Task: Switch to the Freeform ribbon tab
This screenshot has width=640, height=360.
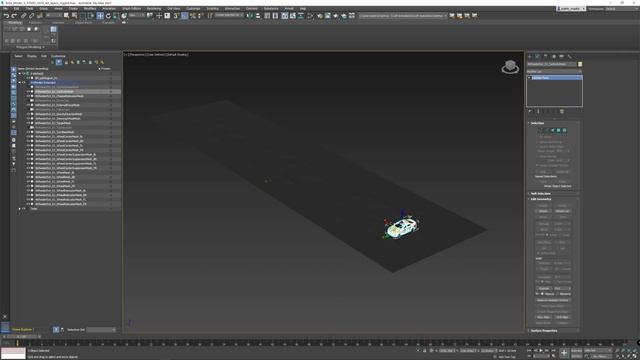Action: click(x=35, y=23)
